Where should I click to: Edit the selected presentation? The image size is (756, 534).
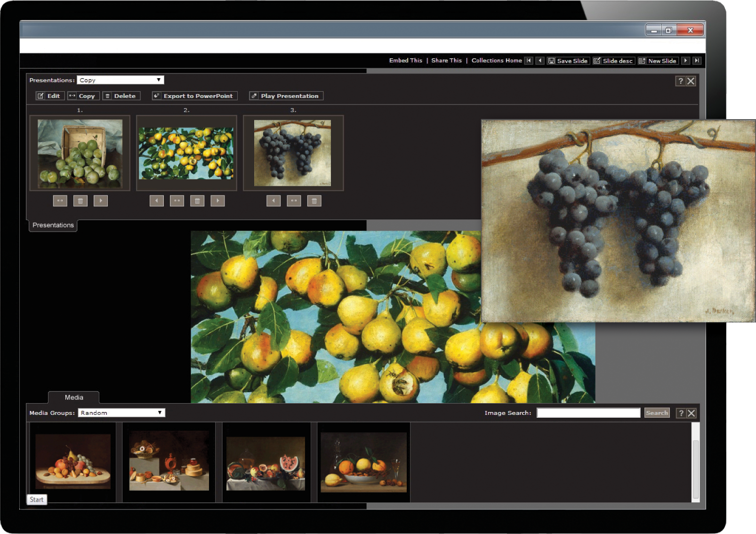click(x=50, y=96)
